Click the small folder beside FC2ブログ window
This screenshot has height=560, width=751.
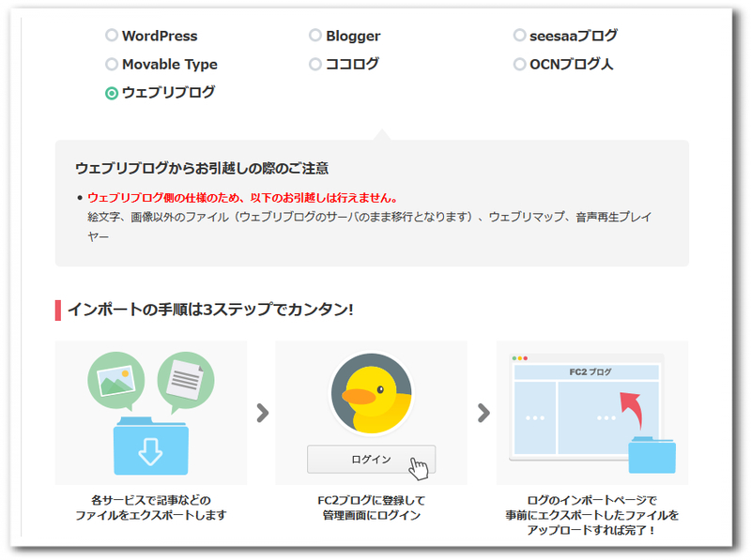651,454
